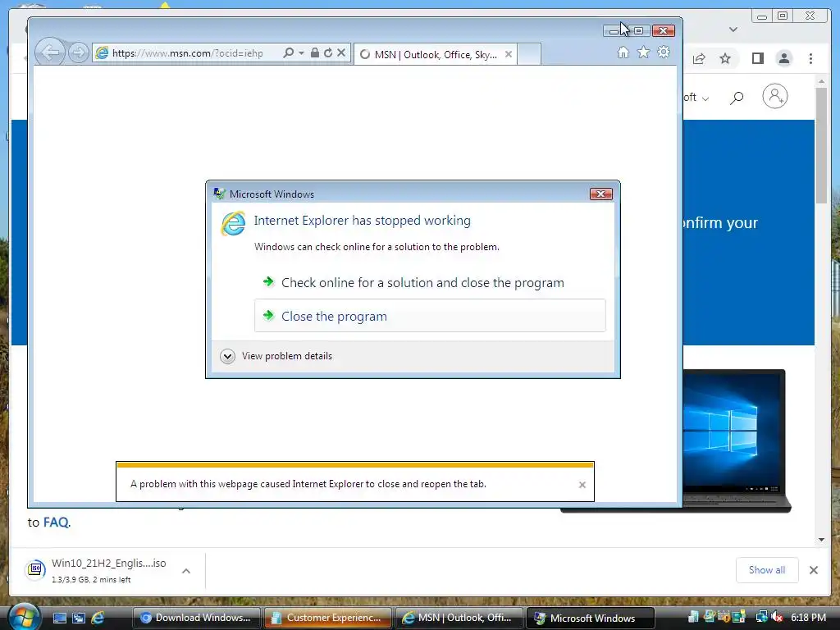Click the muted volume tray icon
Image resolution: width=840 pixels, height=630 pixels.
tap(776, 617)
